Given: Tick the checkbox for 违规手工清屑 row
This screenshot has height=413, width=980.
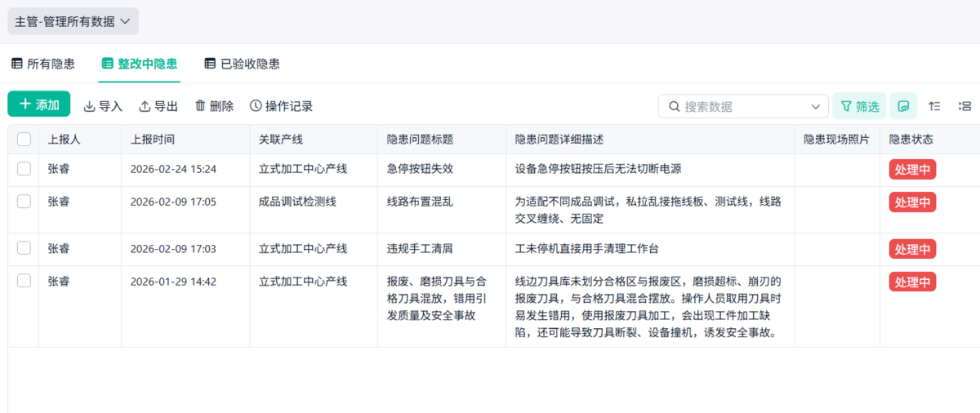Looking at the screenshot, I should pos(24,248).
